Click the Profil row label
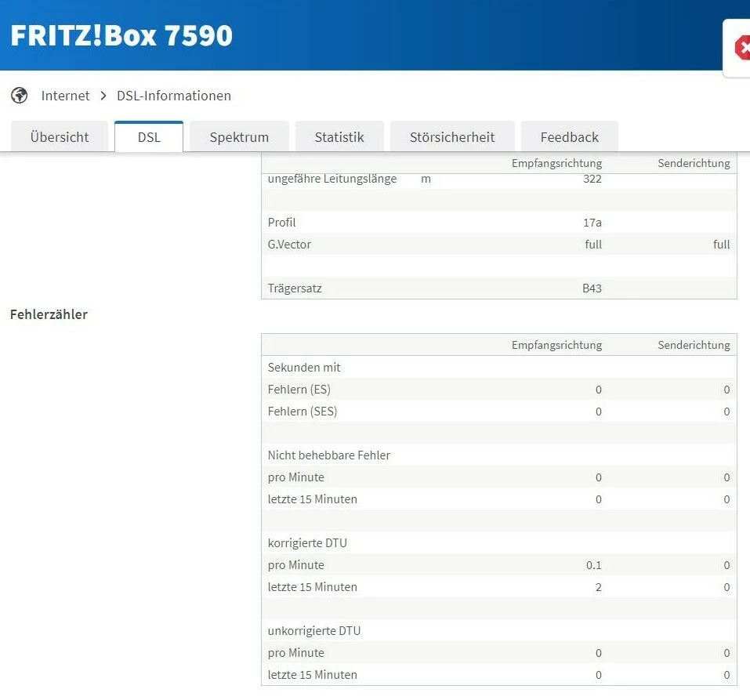 [281, 223]
